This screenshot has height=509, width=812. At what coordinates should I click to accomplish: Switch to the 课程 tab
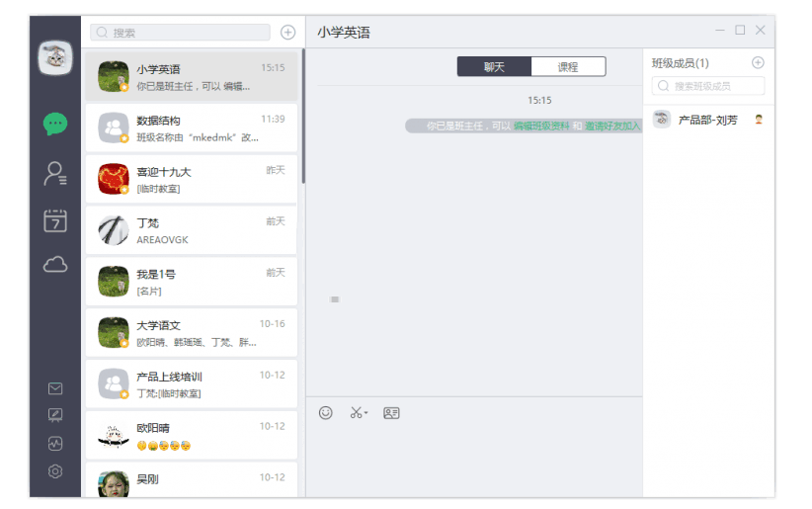coord(568,67)
